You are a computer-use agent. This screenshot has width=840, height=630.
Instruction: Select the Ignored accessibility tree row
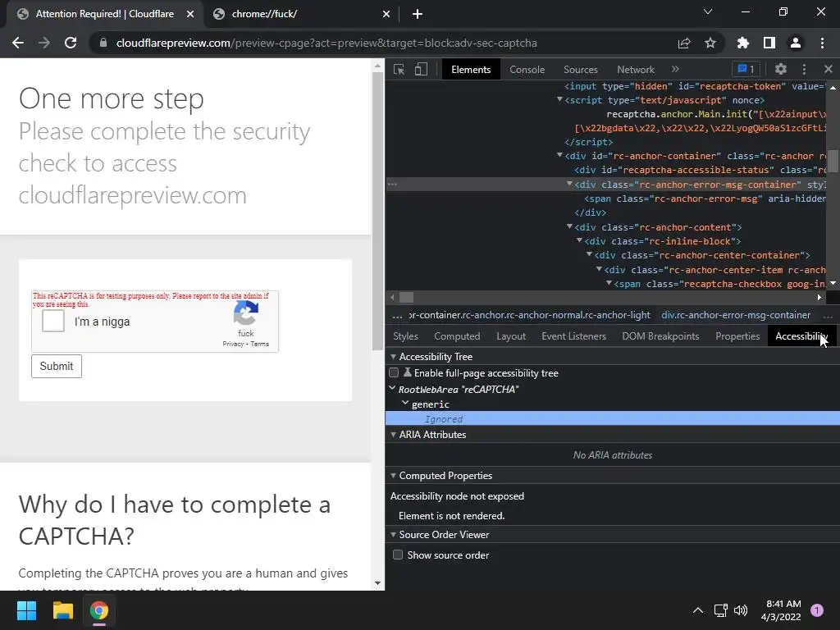pyautogui.click(x=612, y=419)
